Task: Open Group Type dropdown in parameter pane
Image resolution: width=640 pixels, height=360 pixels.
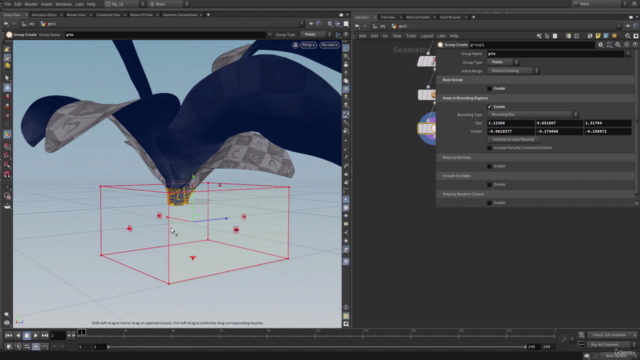Action: [503, 62]
